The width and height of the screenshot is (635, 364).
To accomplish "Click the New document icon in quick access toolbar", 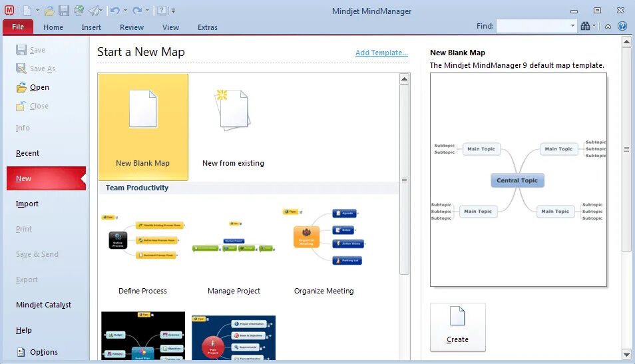I will [x=27, y=11].
